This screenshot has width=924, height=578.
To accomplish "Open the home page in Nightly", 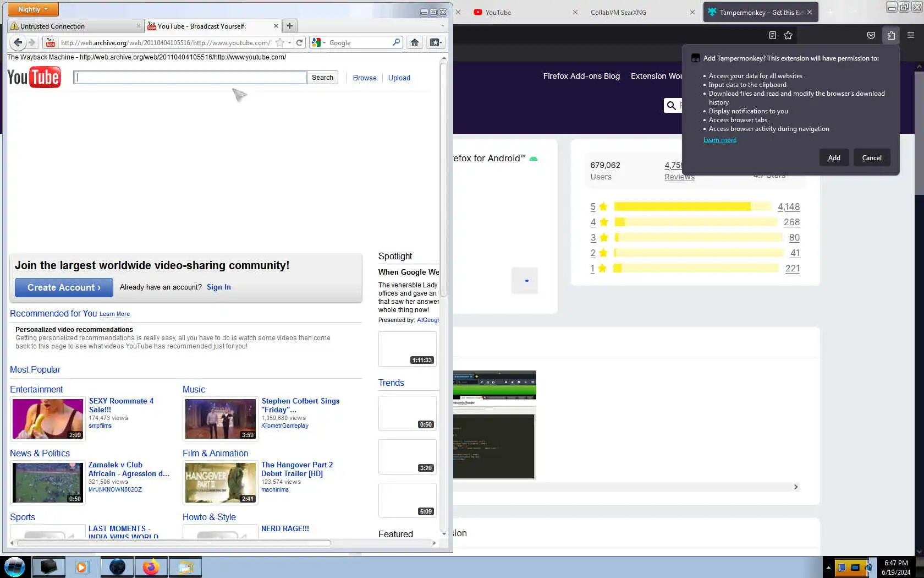I will click(x=415, y=42).
